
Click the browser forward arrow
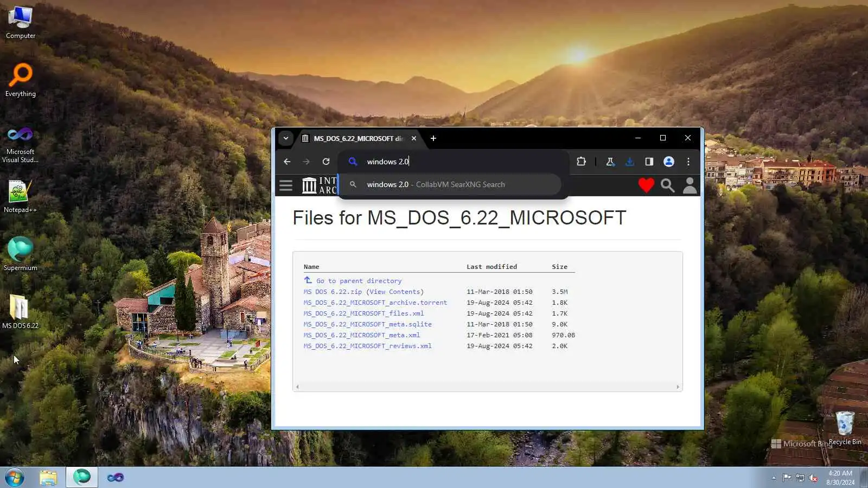coord(307,162)
